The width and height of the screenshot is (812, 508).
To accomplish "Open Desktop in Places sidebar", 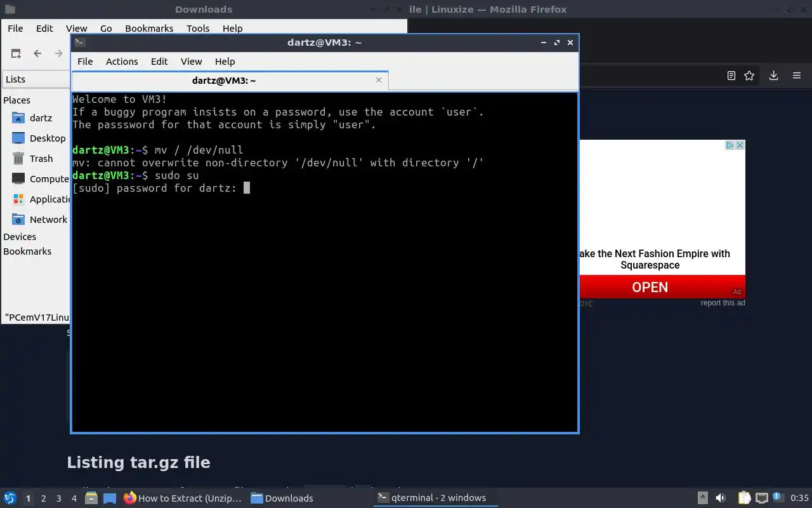I will click(x=39, y=138).
